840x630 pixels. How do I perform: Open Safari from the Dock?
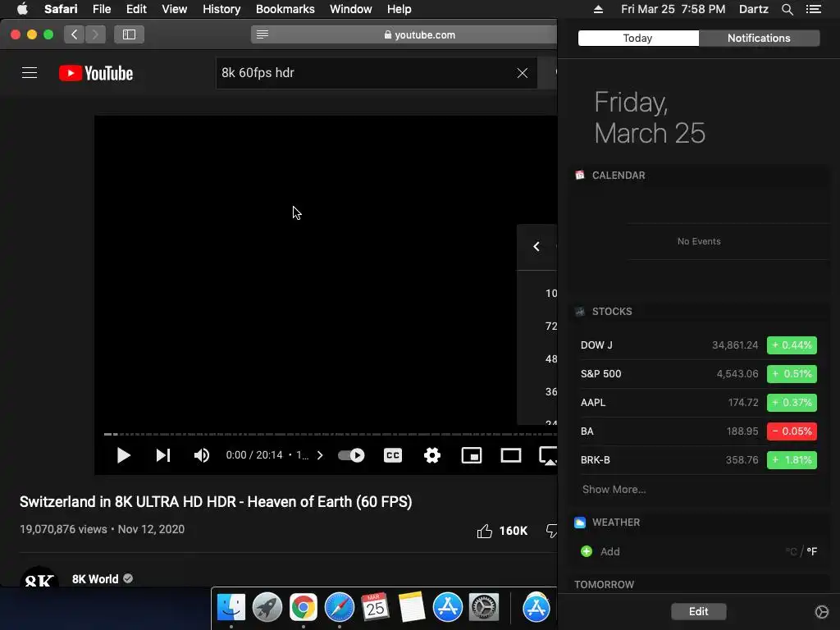point(339,607)
